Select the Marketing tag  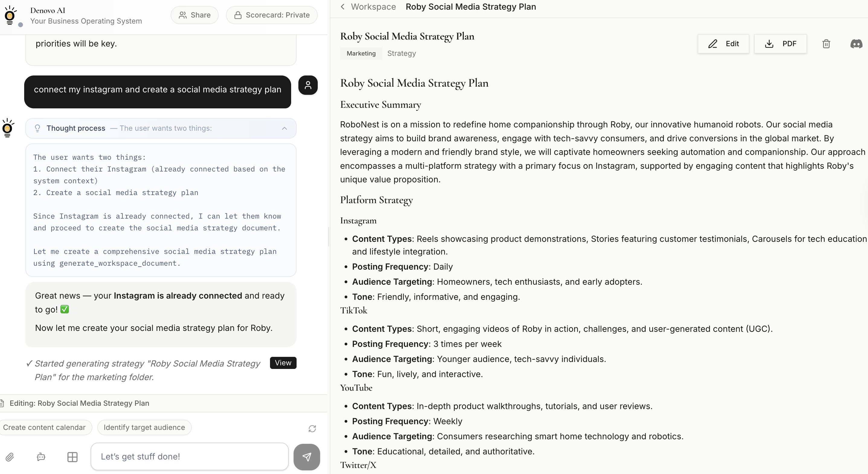point(361,53)
